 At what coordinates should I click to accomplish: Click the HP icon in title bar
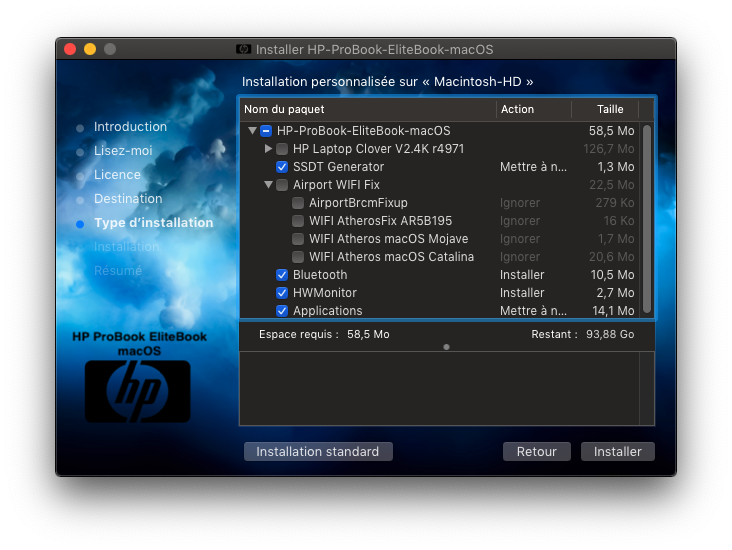[244, 49]
